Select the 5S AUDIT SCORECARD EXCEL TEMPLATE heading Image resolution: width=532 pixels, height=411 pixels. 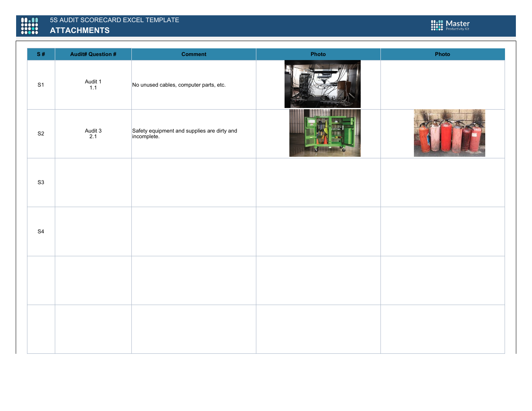point(114,20)
